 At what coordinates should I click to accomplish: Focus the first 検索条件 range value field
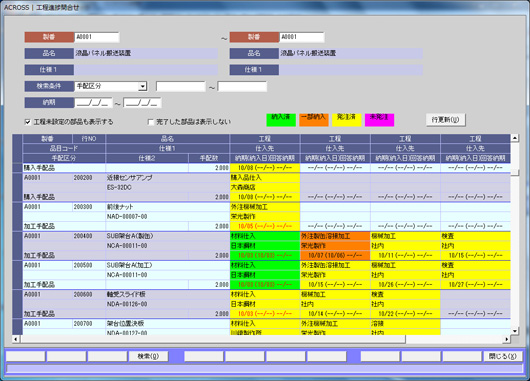[180, 87]
